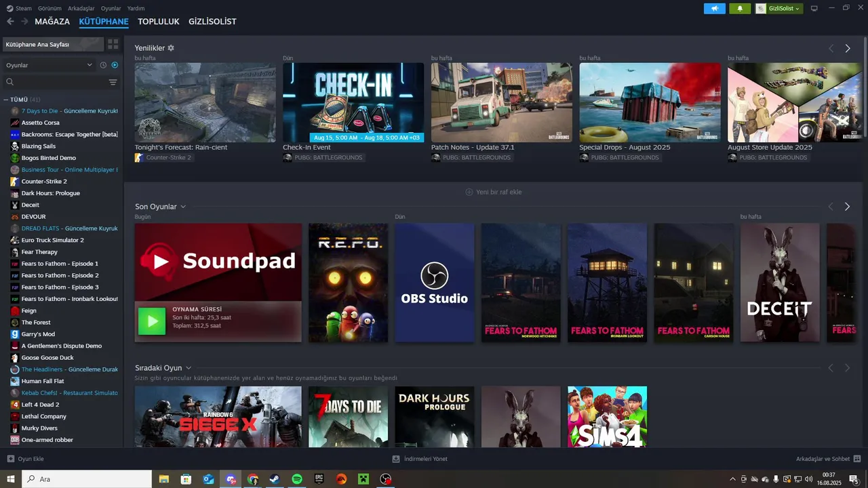
Task: Open the Oyunlar filter dropdown
Action: pos(48,65)
